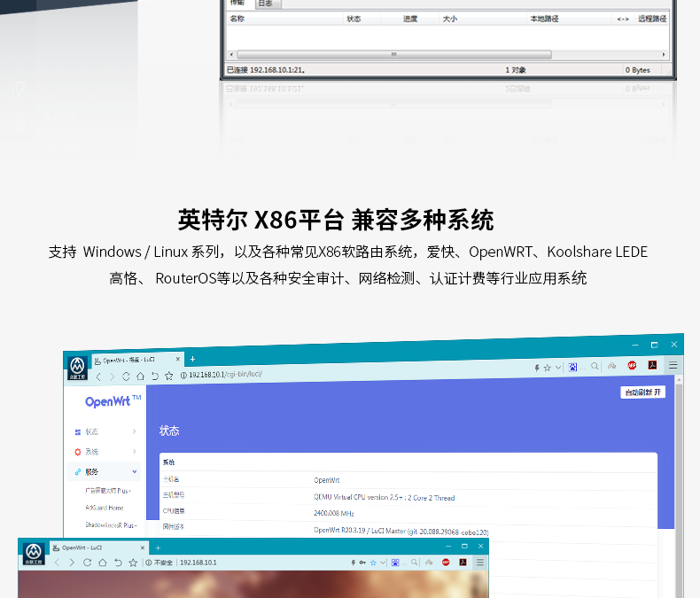Close the 'OpenWrt - LuCI' tab in front browser
The width and height of the screenshot is (700, 598).
tap(143, 548)
